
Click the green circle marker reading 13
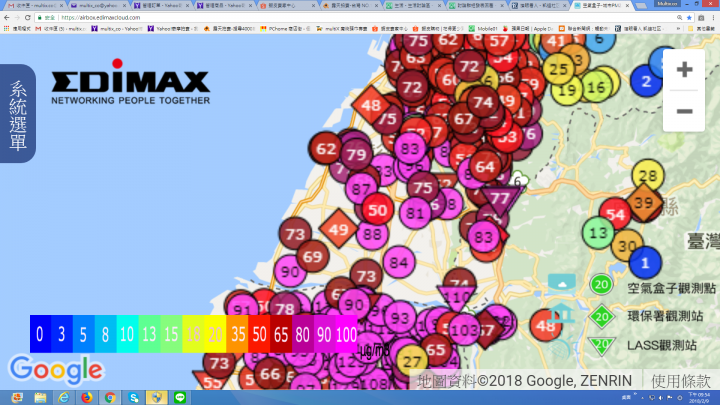click(598, 233)
